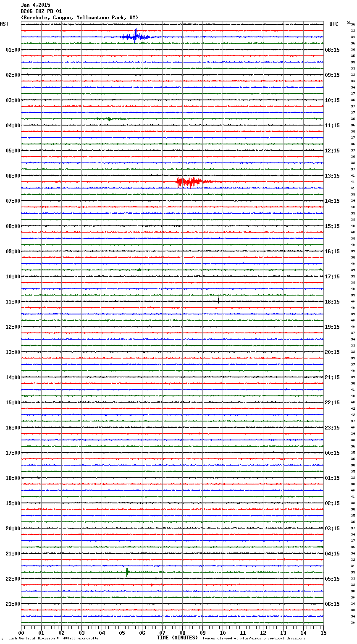This screenshot has height=644, width=357.
Task: Click the "12:15" UTC time label
Action: coord(332,151)
